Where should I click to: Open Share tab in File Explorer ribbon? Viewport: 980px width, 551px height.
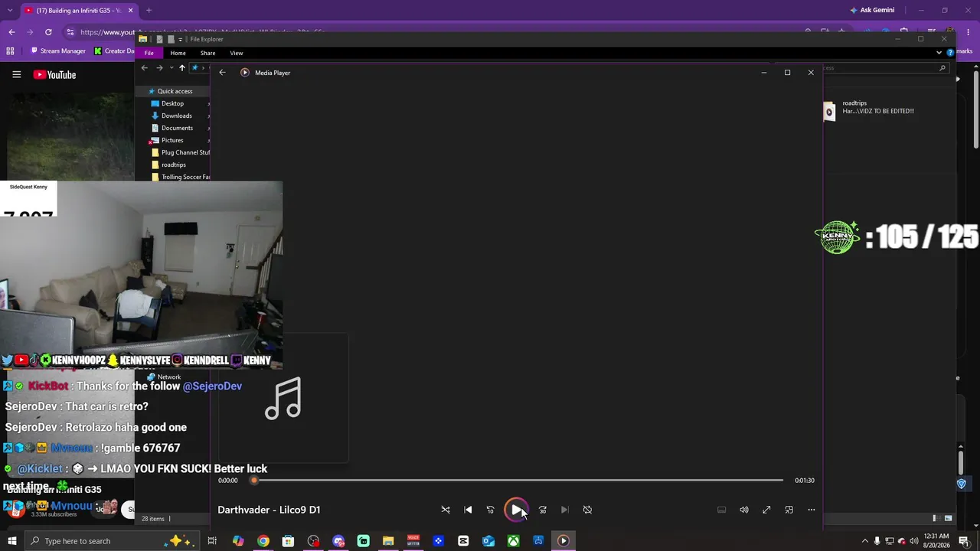(x=207, y=53)
